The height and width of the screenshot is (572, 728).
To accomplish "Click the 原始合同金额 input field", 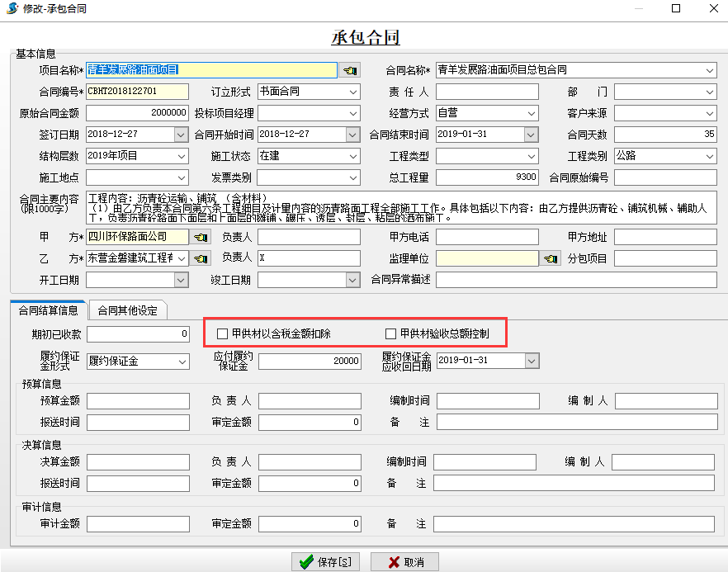I will 137,113.
